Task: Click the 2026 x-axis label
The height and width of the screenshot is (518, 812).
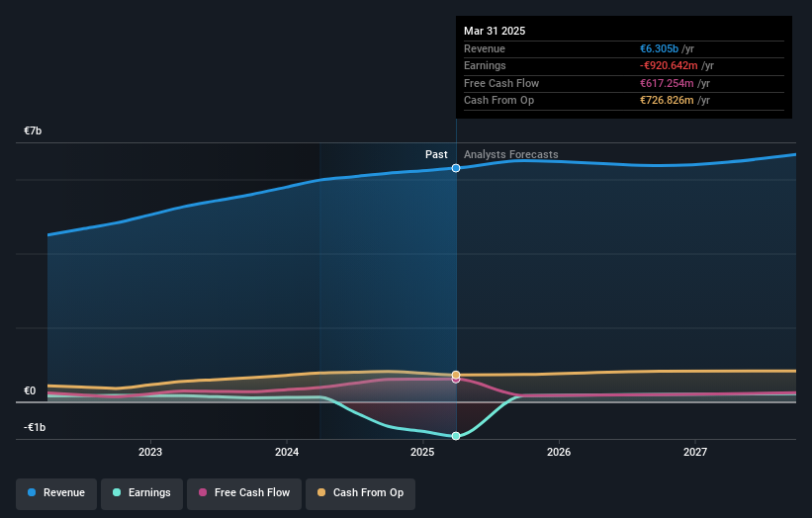Action: [559, 453]
